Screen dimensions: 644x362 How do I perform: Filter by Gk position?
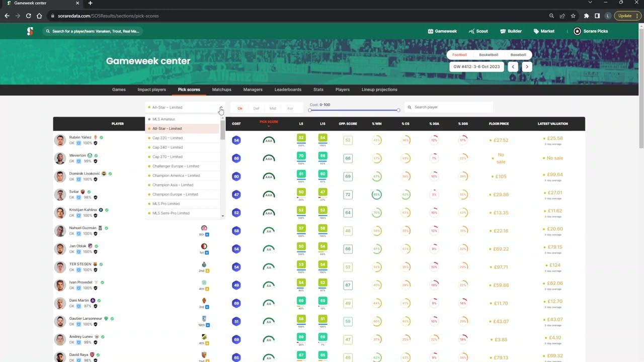click(240, 108)
